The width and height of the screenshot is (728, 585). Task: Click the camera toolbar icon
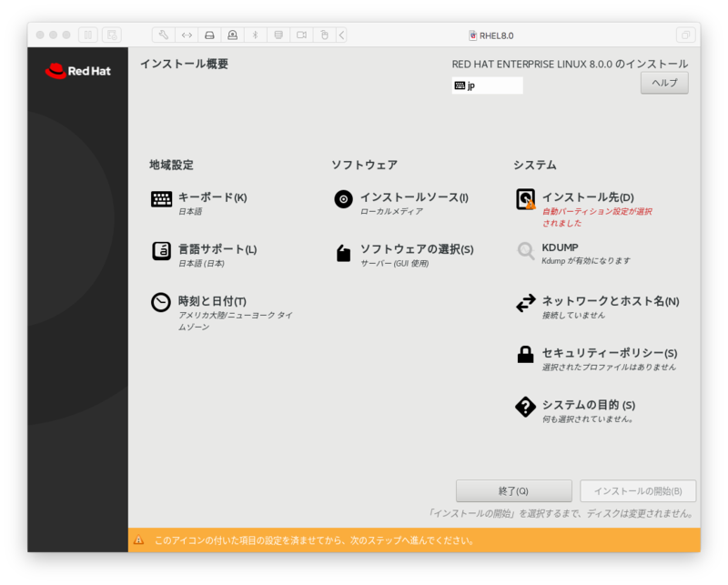(301, 35)
